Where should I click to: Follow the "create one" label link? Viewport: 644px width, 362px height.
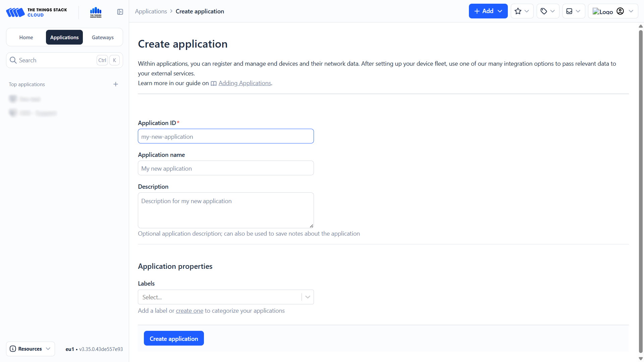190,311
